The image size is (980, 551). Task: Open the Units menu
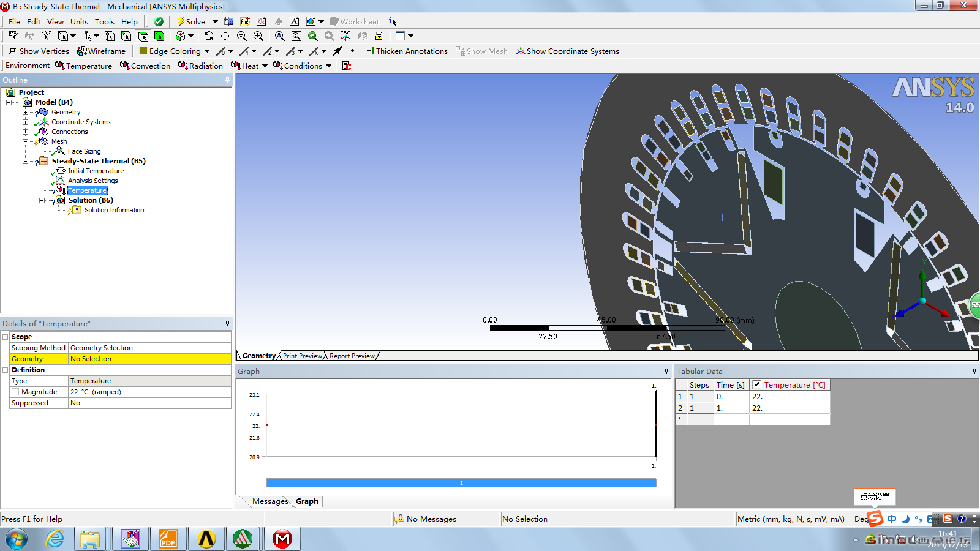tap(79, 21)
